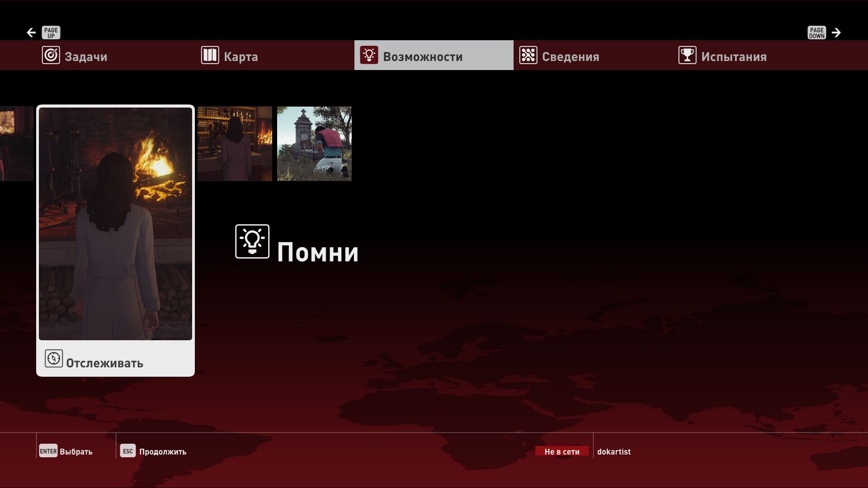Image resolution: width=868 pixels, height=488 pixels.
Task: Click ESC Продолжить prompt
Action: (x=153, y=451)
